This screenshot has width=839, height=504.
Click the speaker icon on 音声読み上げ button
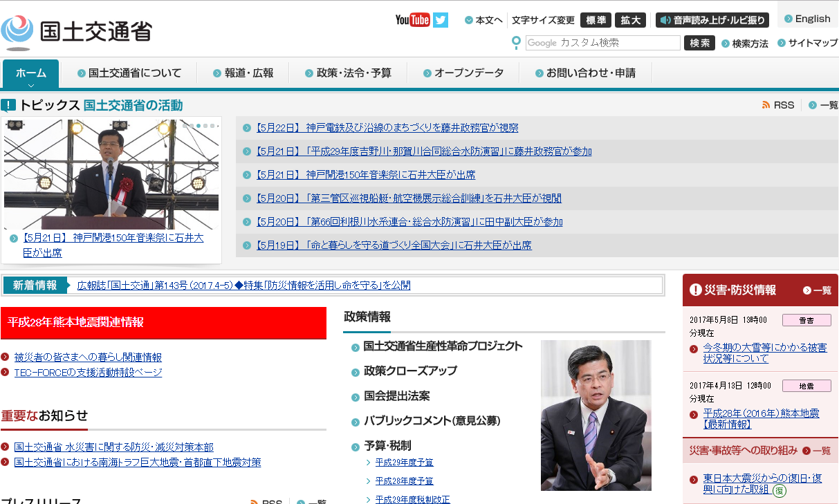tap(665, 20)
